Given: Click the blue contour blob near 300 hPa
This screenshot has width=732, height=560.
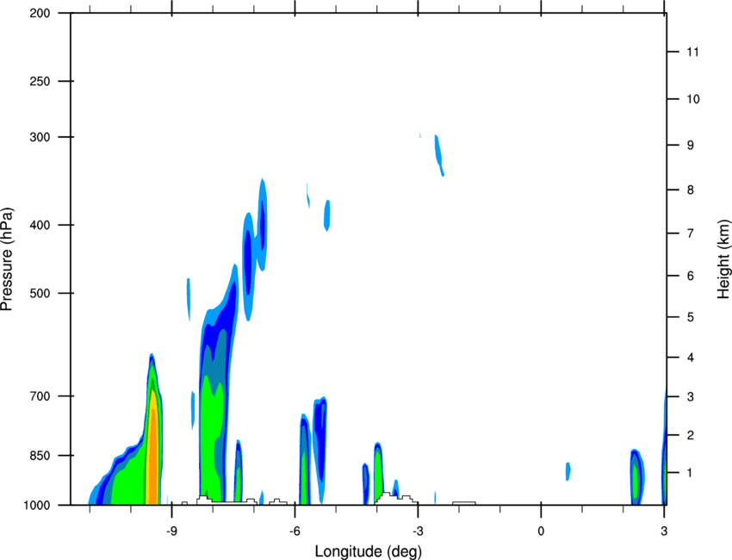Looking at the screenshot, I should (439, 155).
